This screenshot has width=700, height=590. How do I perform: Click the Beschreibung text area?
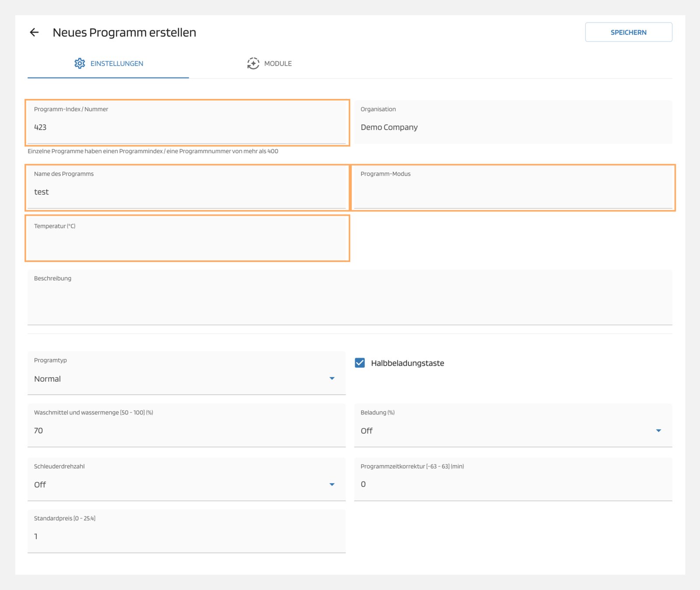click(350, 302)
